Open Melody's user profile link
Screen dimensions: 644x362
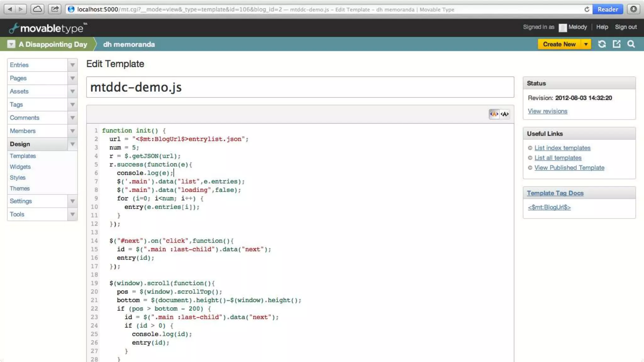point(577,27)
